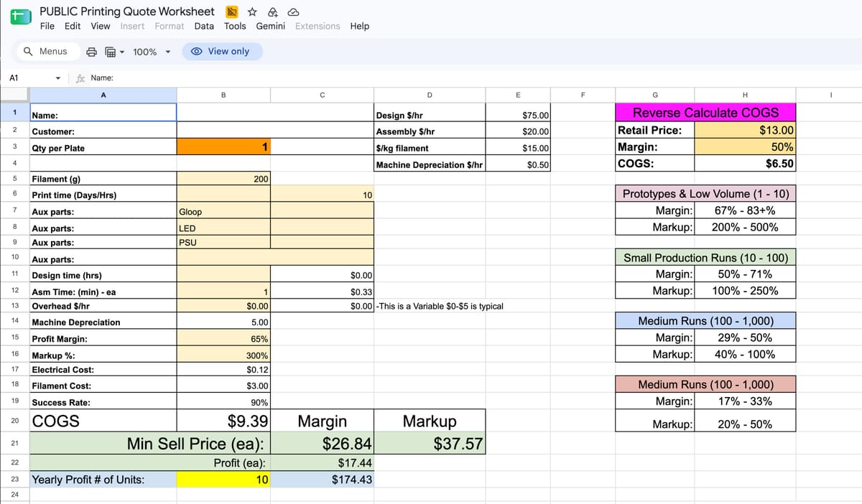Click 'Prototypes & Low Volume (1 - 10)' header
This screenshot has width=862, height=504.
[705, 194]
